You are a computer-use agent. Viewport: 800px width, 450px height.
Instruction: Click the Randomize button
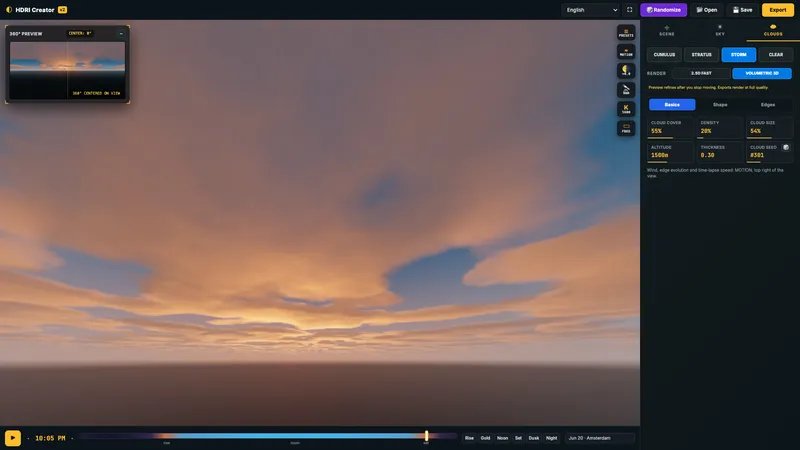pyautogui.click(x=664, y=10)
